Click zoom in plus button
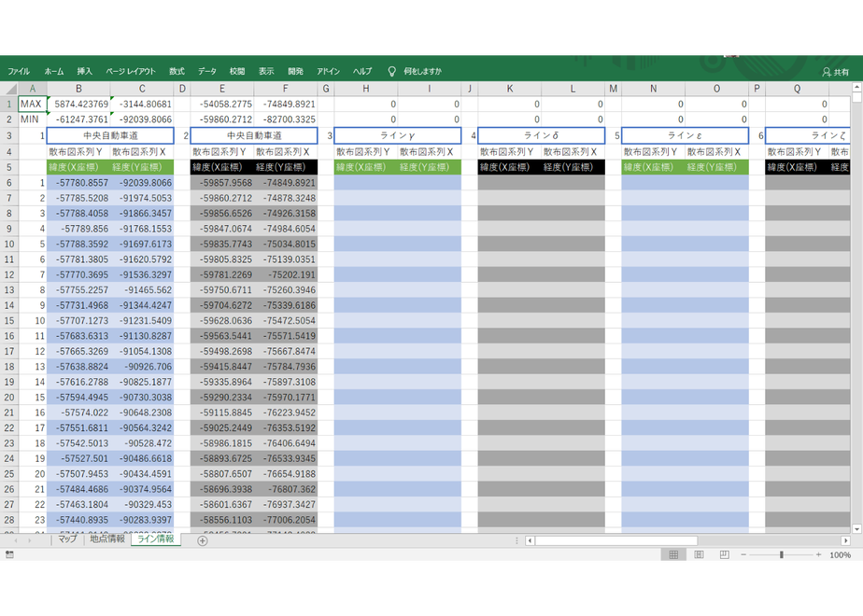This screenshot has height=616, width=863. [x=818, y=555]
